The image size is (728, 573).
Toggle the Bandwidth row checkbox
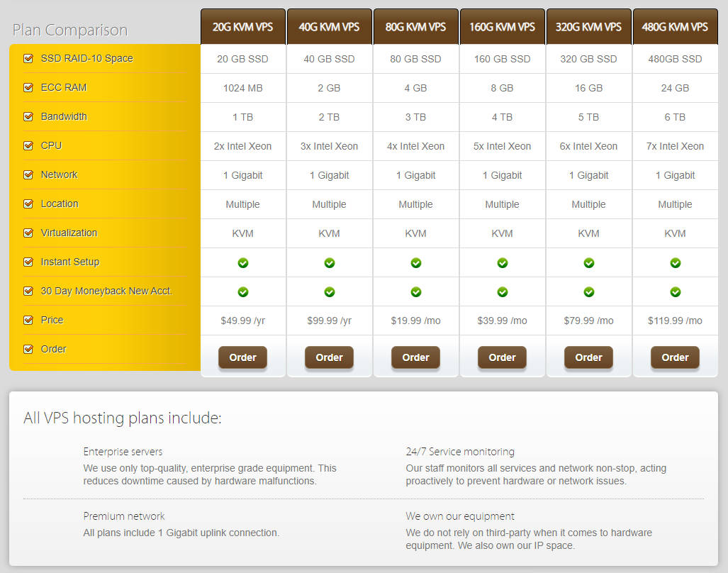[28, 117]
